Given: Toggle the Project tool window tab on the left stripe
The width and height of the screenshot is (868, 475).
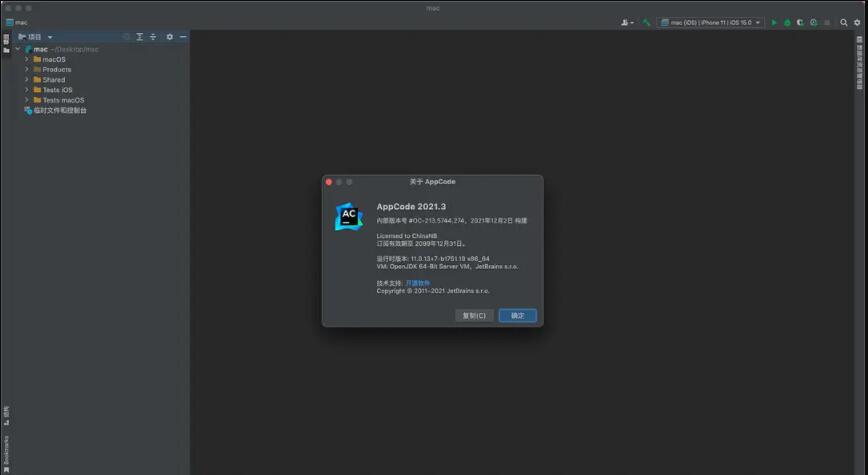Looking at the screenshot, I should (x=6, y=43).
